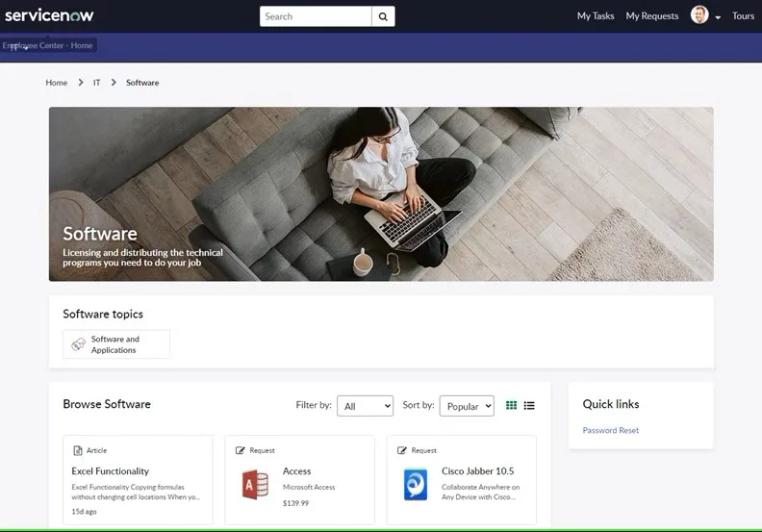Open My Requests in header
Viewport: 762px width, 532px height.
pos(652,16)
